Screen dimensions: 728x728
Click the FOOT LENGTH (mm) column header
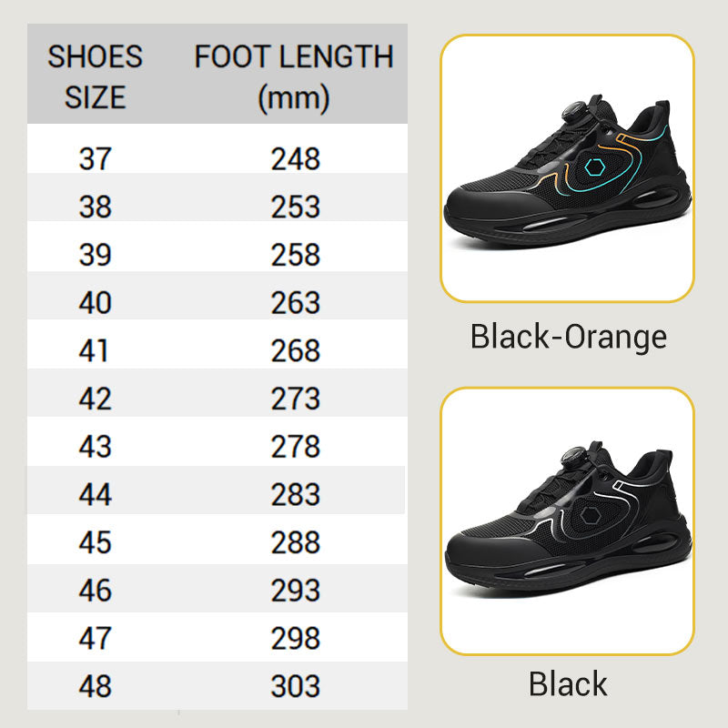[x=294, y=77]
